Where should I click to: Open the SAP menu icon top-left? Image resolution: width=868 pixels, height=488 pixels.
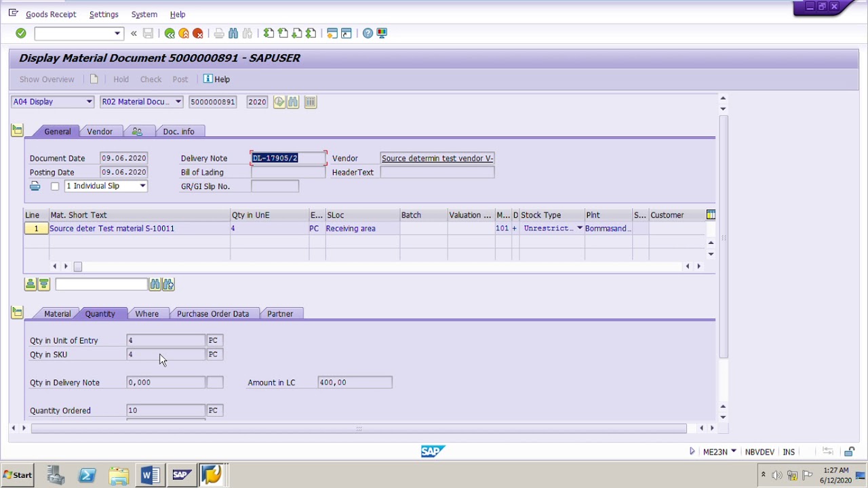tap(13, 14)
